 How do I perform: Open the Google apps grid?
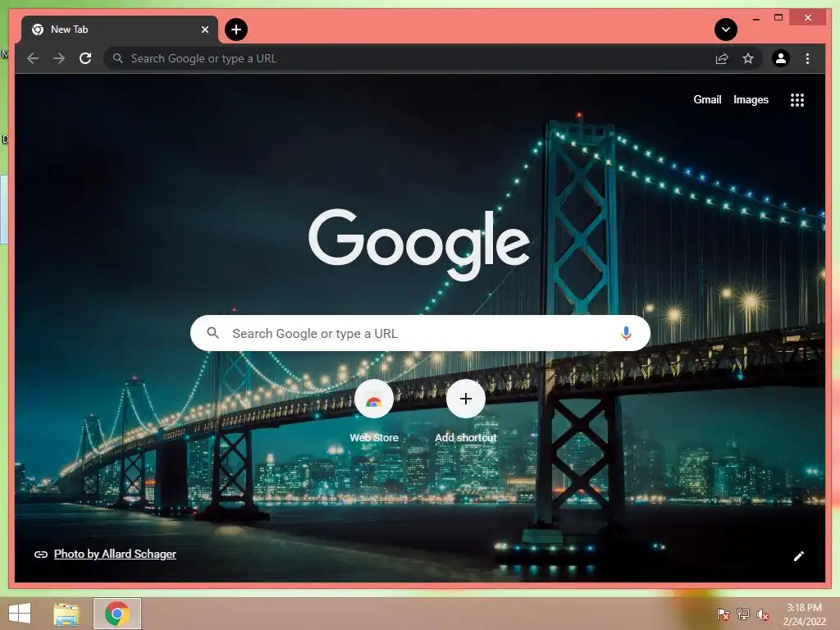(x=797, y=100)
